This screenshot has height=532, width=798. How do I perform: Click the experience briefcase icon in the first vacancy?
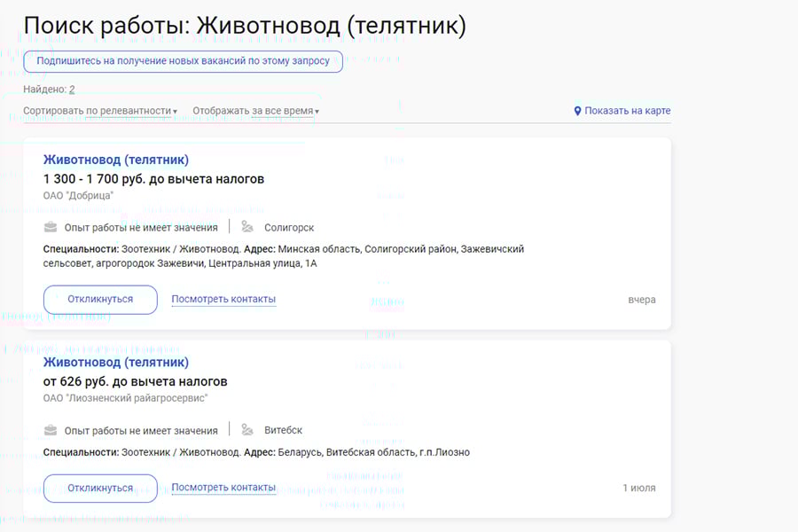tap(49, 227)
